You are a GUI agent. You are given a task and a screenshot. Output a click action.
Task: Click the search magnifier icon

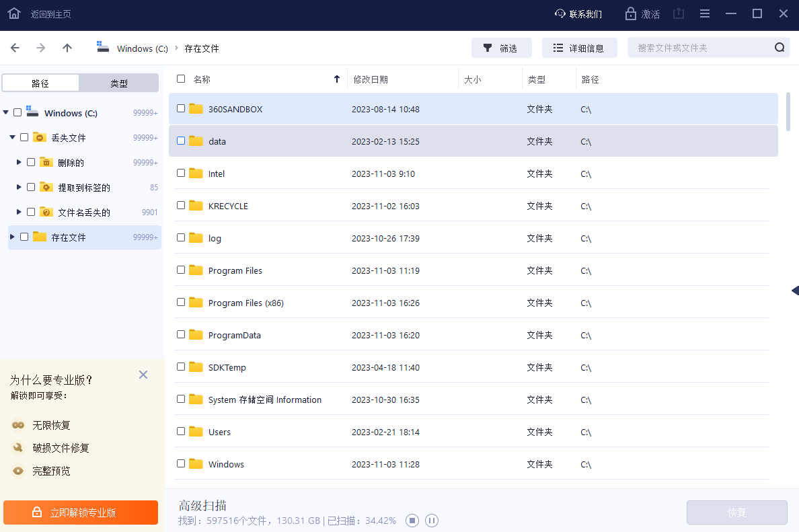779,47
